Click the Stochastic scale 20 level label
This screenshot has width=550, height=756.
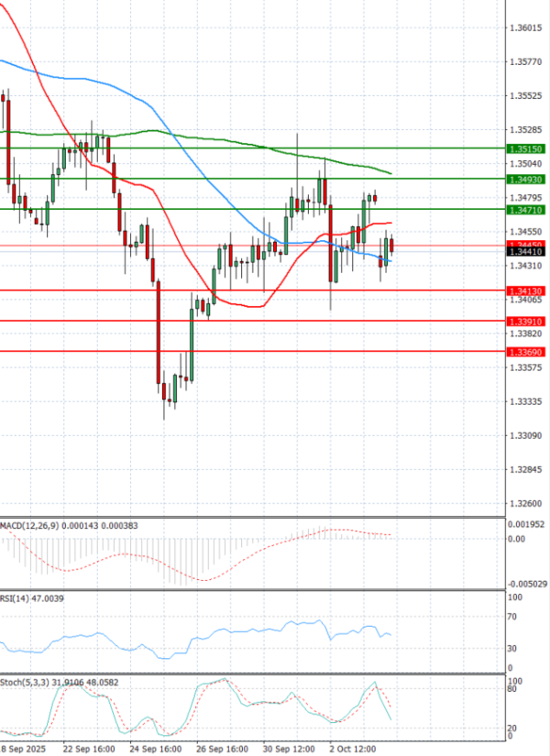click(515, 729)
